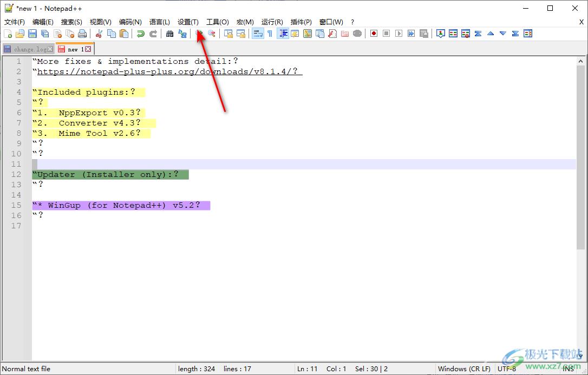Open the 视图(V) menu
This screenshot has width=588, height=375.
tap(101, 22)
